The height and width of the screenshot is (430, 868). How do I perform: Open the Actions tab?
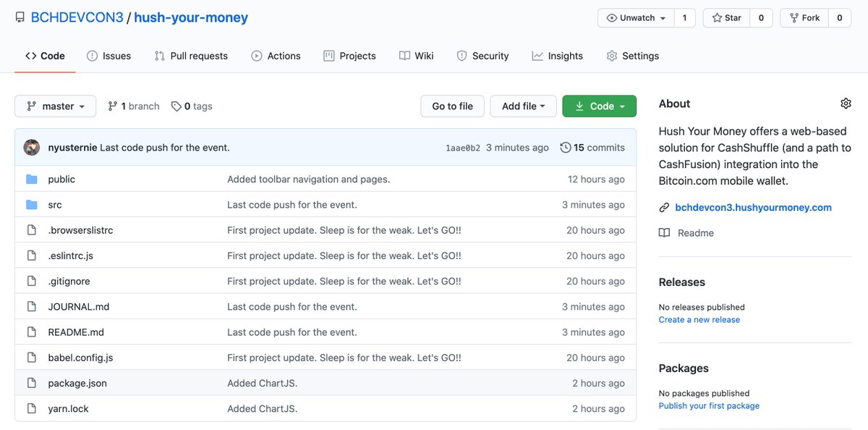tap(276, 56)
